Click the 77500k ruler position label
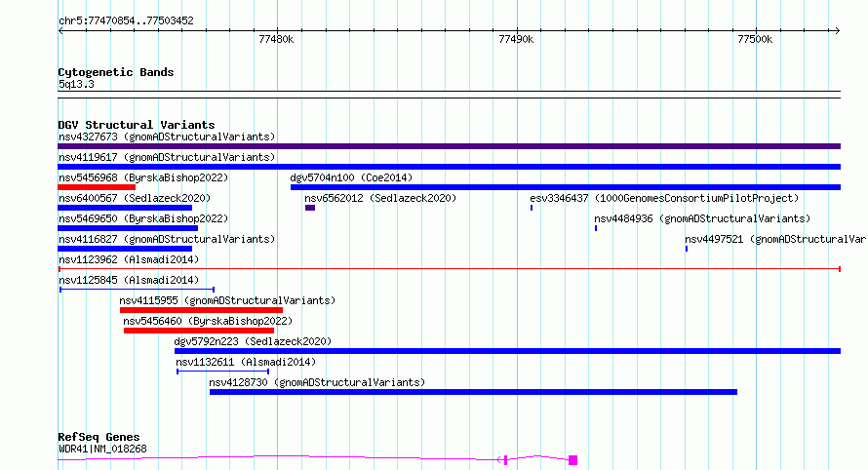The image size is (868, 470). point(755,39)
